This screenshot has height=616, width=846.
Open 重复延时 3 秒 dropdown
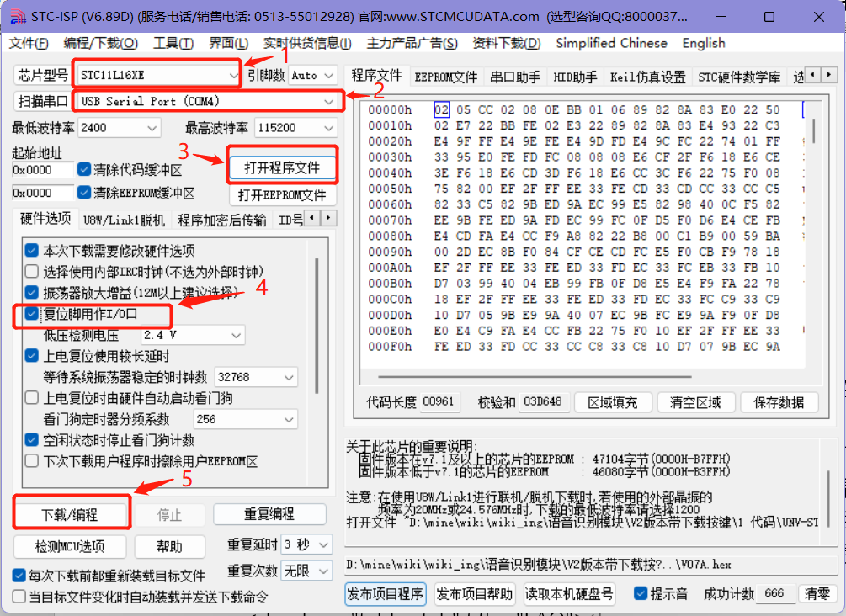pos(306,544)
